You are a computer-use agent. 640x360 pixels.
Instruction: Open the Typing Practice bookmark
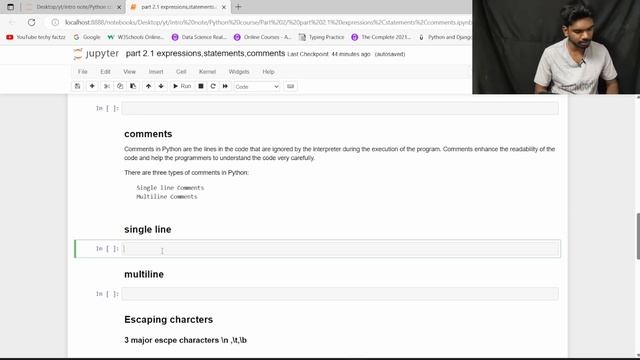(x=322, y=37)
